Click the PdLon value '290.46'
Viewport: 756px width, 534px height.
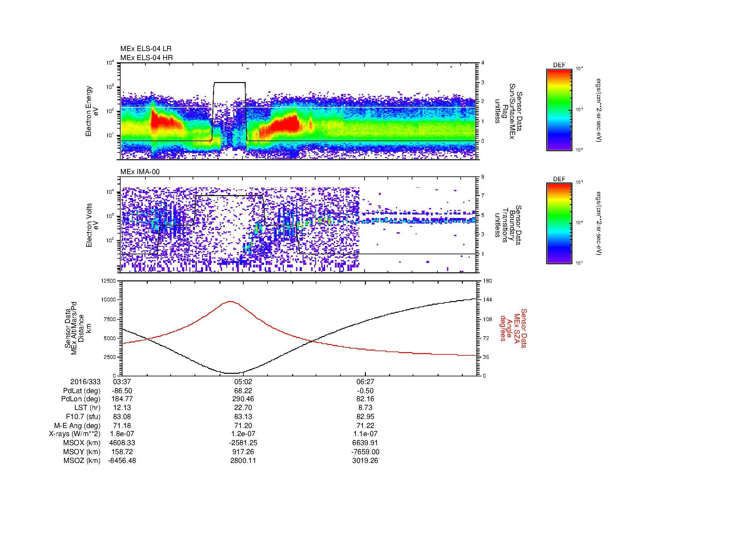pos(243,399)
